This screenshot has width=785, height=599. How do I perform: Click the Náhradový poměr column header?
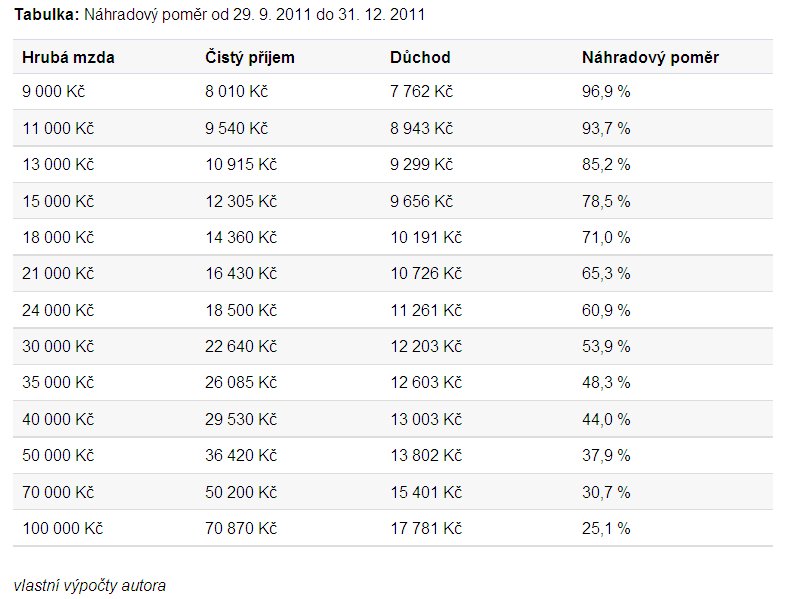(650, 57)
